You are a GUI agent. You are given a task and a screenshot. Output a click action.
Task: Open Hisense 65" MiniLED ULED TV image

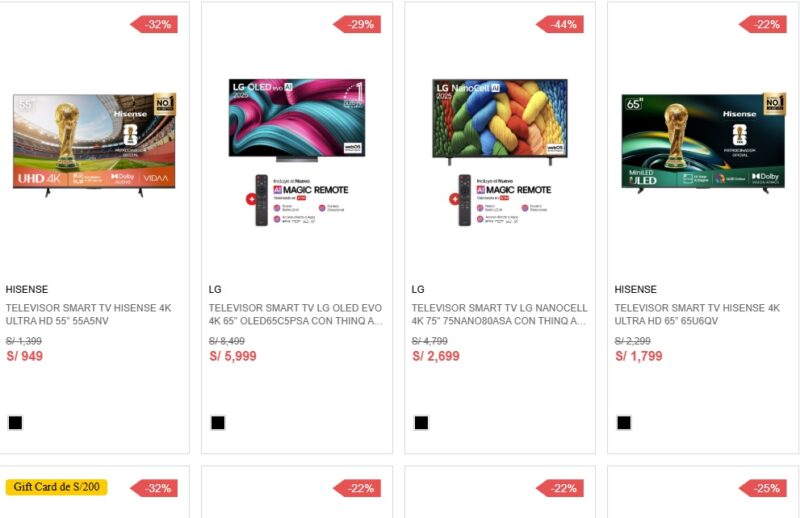(703, 143)
